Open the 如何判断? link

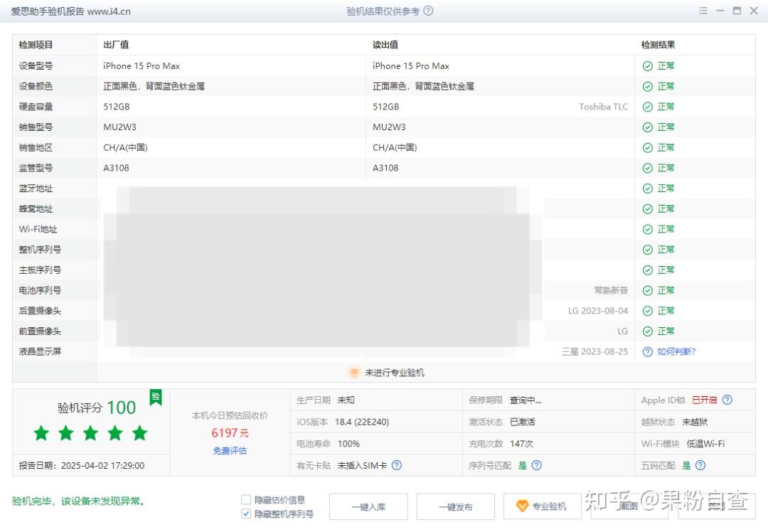[676, 351]
